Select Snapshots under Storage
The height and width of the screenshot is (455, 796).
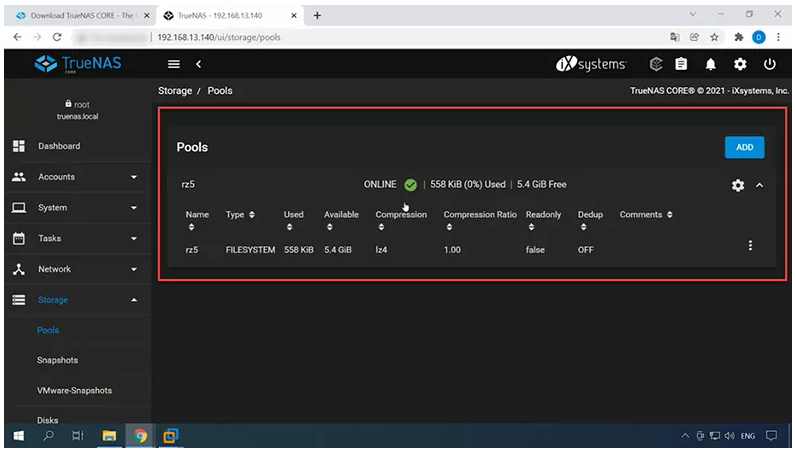(57, 360)
